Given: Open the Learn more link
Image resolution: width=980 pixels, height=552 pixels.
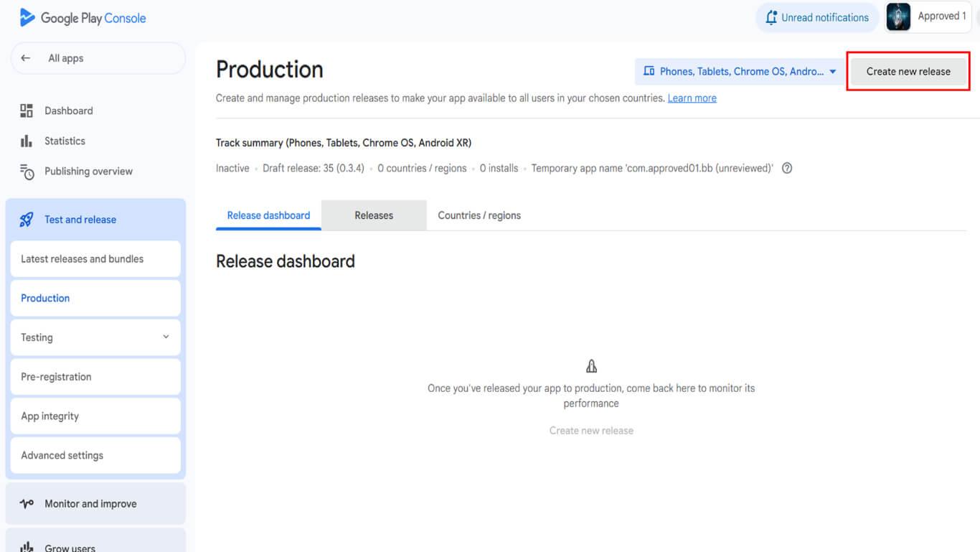Looking at the screenshot, I should pyautogui.click(x=692, y=98).
